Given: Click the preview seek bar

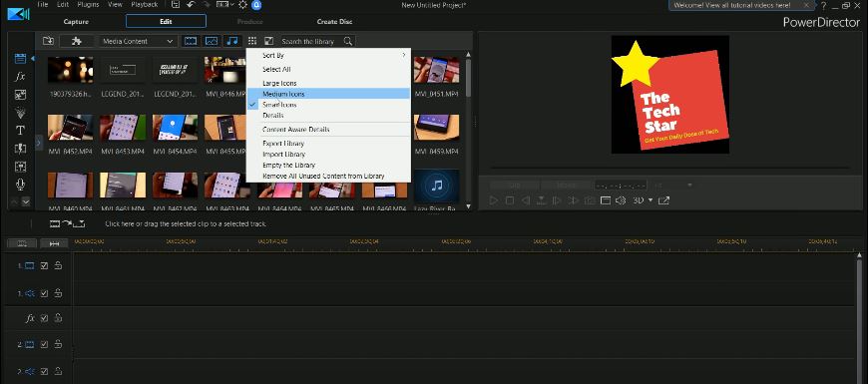Looking at the screenshot, I should pyautogui.click(x=669, y=168).
